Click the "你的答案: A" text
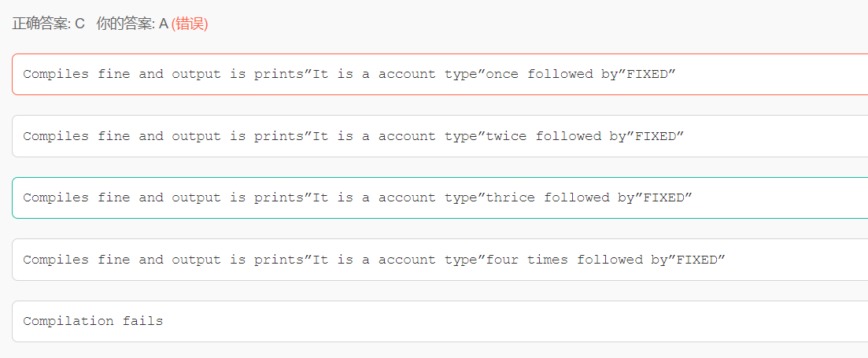Screen dimensions: 868x358 [132, 24]
